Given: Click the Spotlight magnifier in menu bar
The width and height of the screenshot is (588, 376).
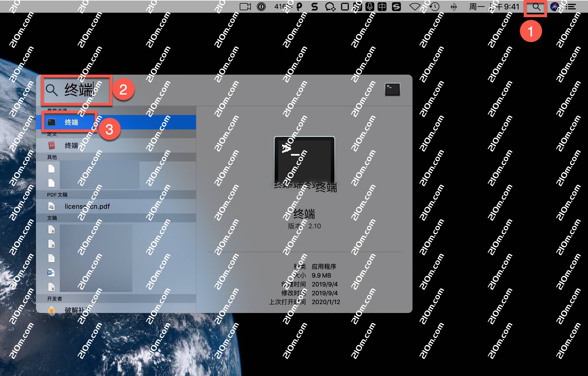Looking at the screenshot, I should [x=536, y=7].
